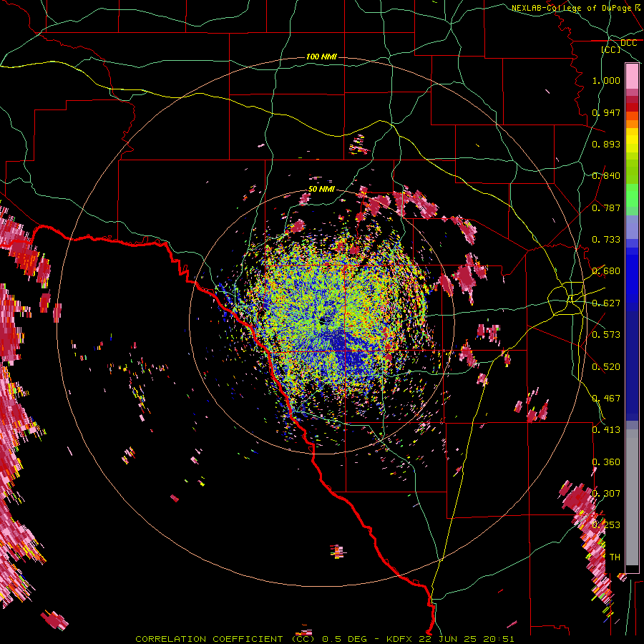
Task: Select the 0.893 color scale value
Action: point(606,144)
